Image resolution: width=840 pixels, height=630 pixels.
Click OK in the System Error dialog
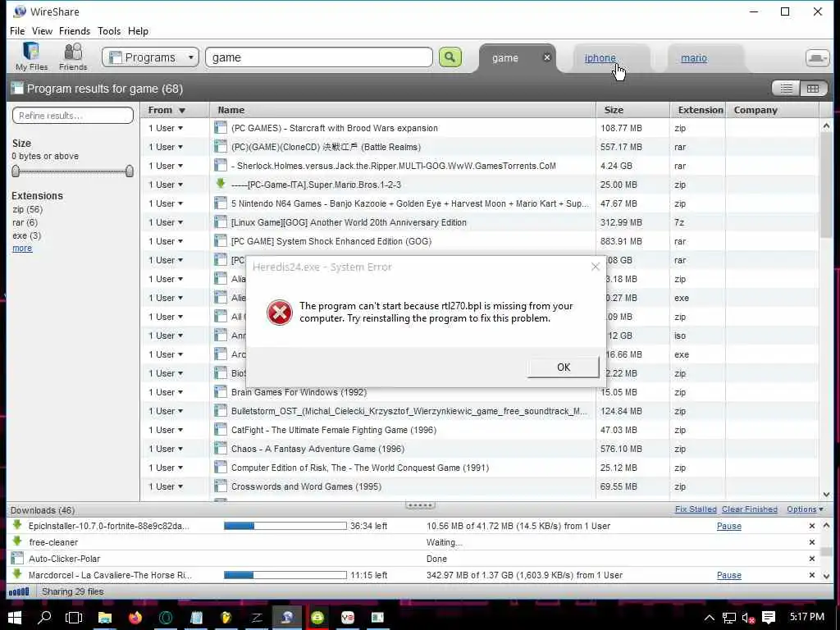[x=563, y=367]
